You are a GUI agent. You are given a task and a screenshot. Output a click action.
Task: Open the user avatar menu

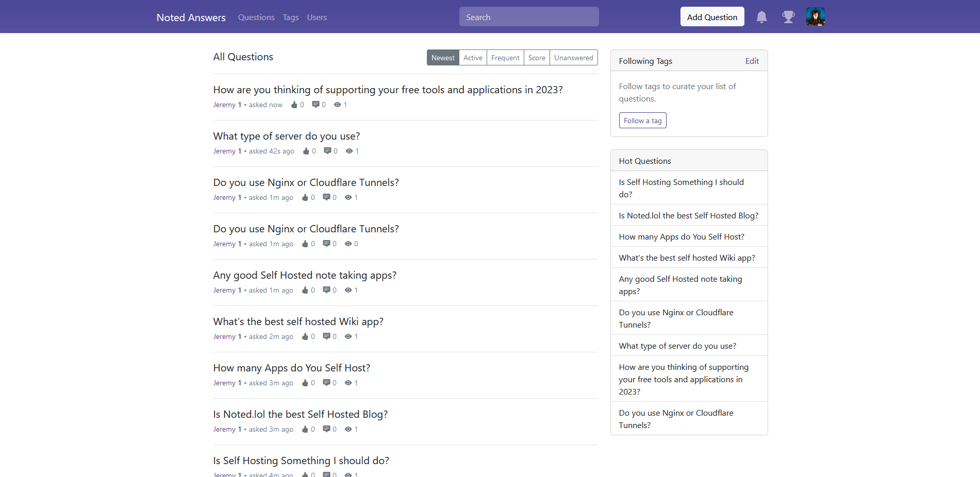click(x=816, y=16)
